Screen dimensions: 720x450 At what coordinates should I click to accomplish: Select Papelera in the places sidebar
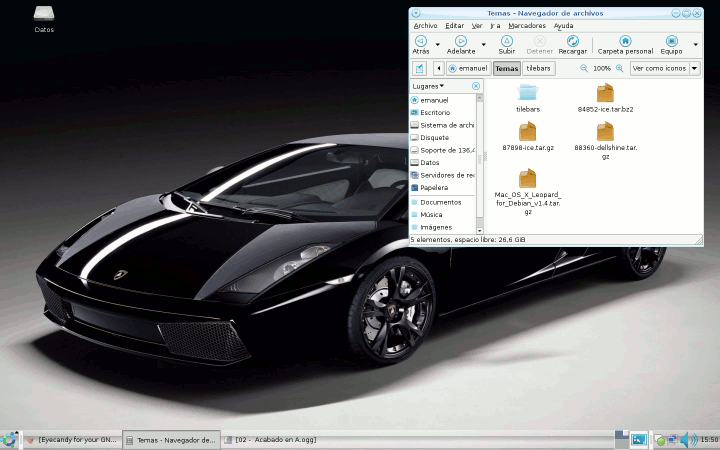(x=433, y=187)
